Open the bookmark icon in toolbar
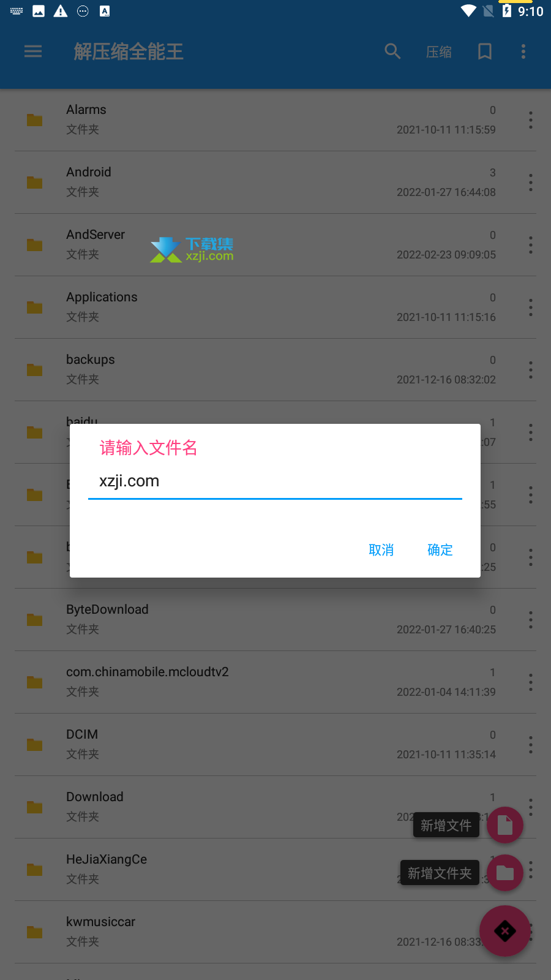Image resolution: width=551 pixels, height=980 pixels. click(x=485, y=51)
